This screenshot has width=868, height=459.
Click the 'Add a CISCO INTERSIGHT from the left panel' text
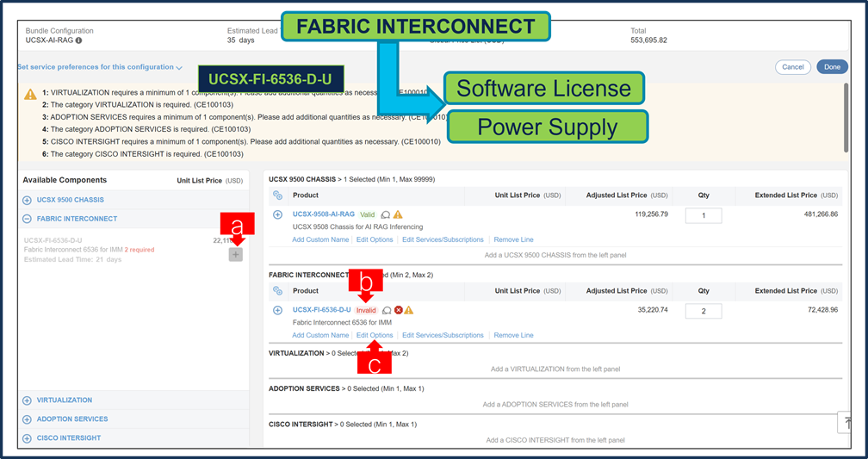pos(555,441)
